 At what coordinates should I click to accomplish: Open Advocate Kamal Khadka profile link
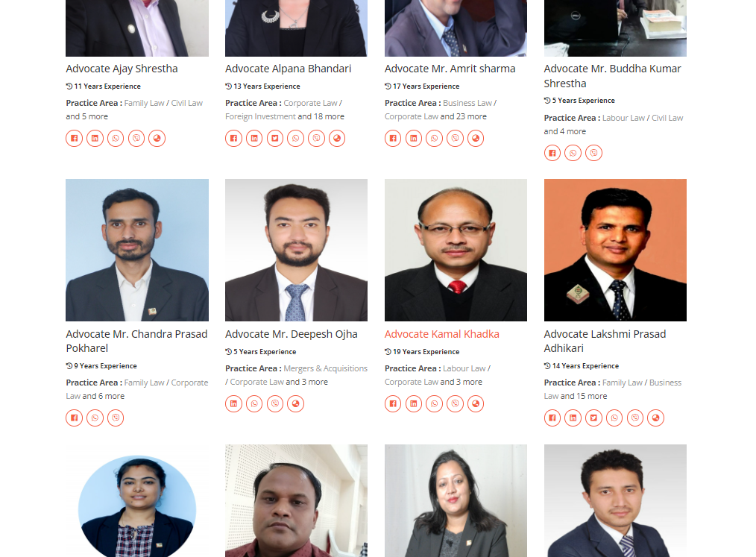tap(441, 334)
